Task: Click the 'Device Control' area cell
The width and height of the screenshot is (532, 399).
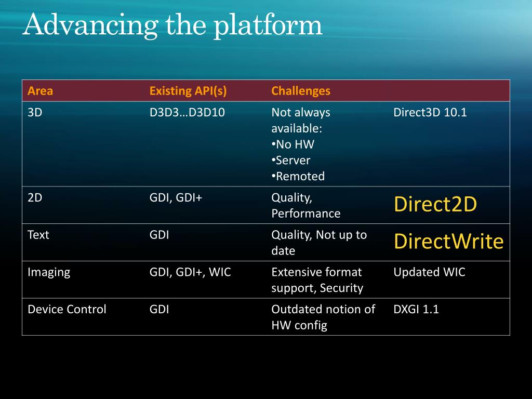Action: [67, 310]
